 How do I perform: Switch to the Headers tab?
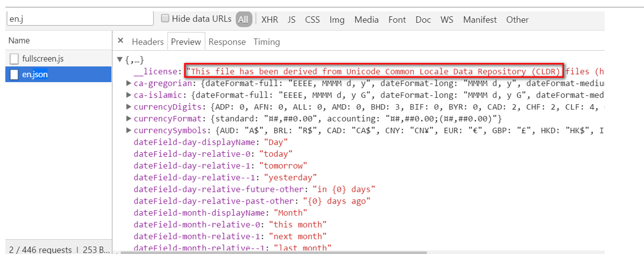[x=147, y=42]
